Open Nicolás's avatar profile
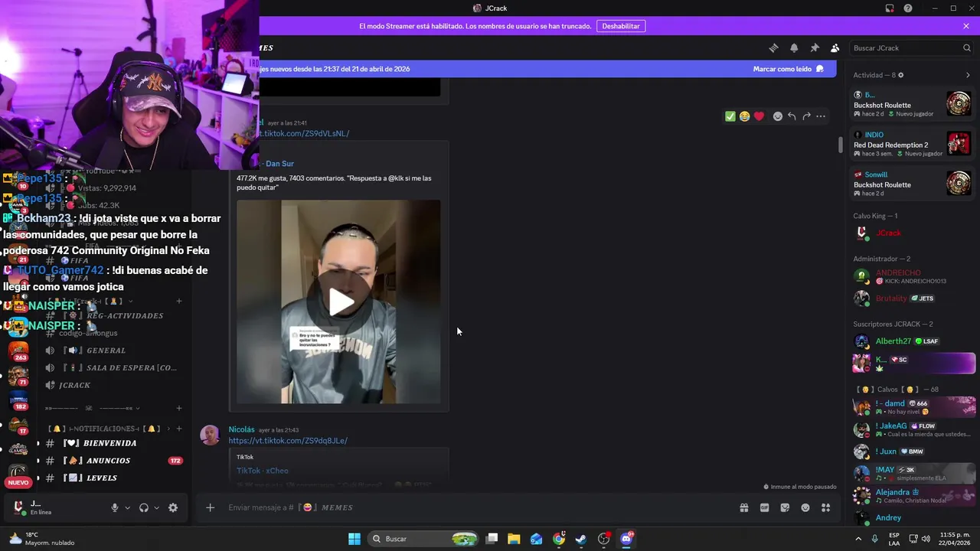980x551 pixels. coord(210,435)
